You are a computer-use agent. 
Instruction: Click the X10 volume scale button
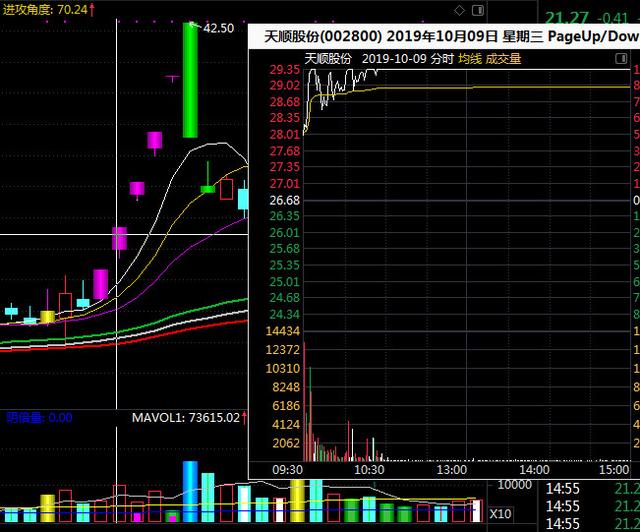500,513
